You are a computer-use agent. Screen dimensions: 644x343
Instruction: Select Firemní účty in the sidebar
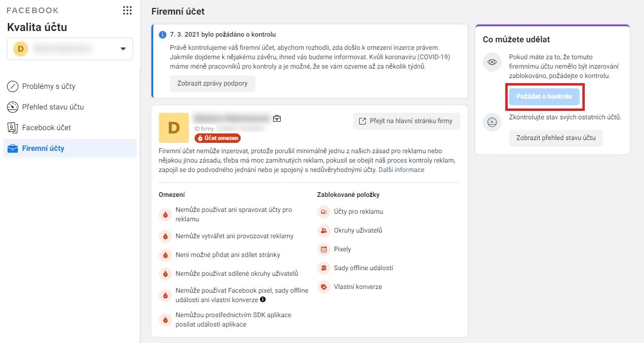pos(70,148)
